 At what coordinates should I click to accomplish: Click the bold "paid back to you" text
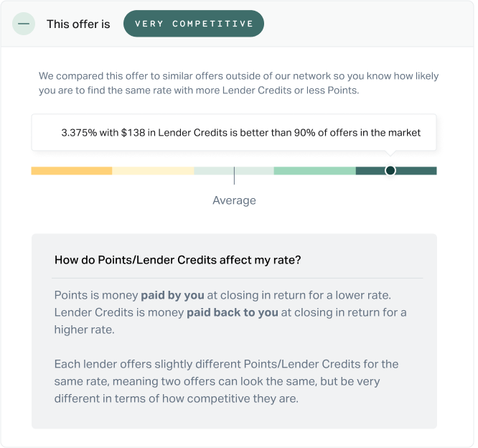click(233, 312)
